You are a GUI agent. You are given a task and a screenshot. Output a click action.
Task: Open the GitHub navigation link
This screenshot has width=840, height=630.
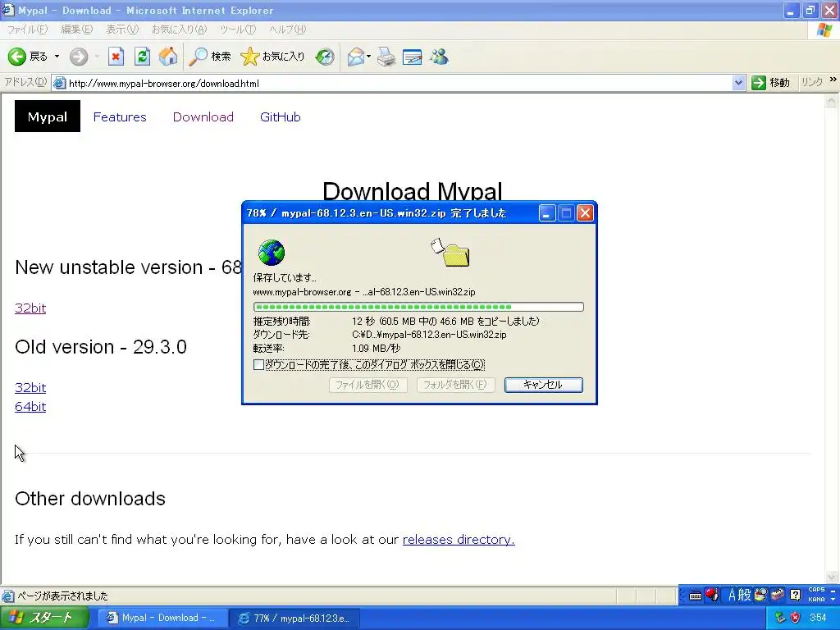(281, 116)
